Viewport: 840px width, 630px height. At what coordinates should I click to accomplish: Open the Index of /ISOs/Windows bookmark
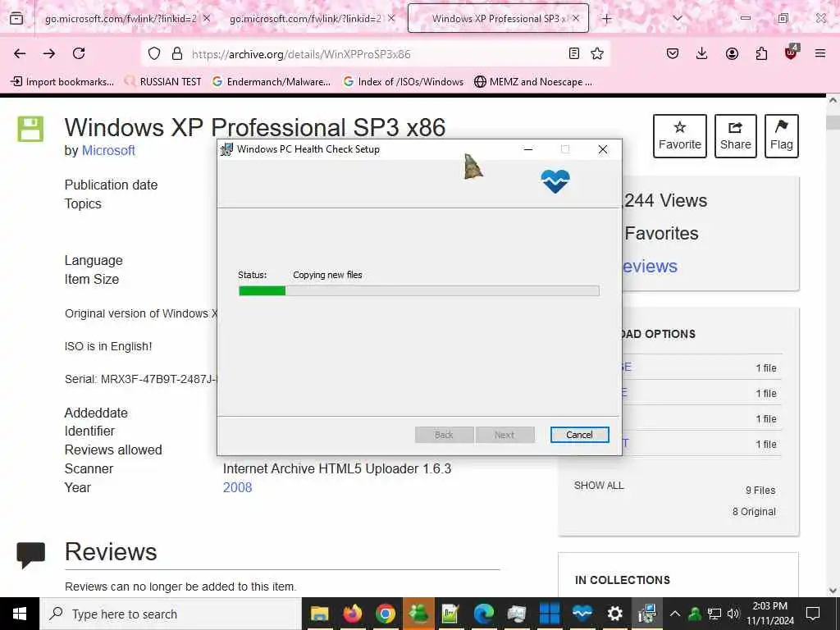[404, 82]
